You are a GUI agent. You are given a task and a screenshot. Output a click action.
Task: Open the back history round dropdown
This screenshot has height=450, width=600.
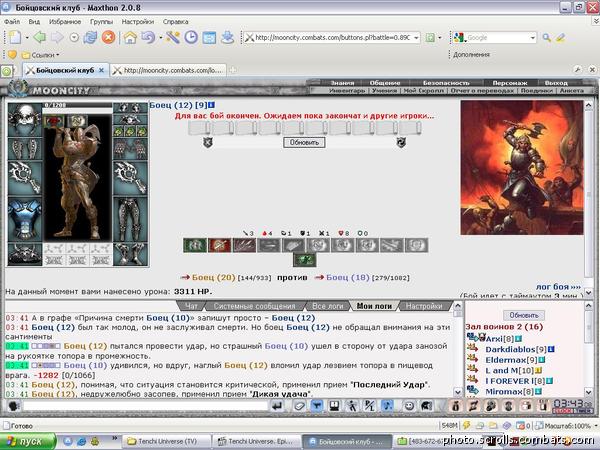[x=74, y=38]
